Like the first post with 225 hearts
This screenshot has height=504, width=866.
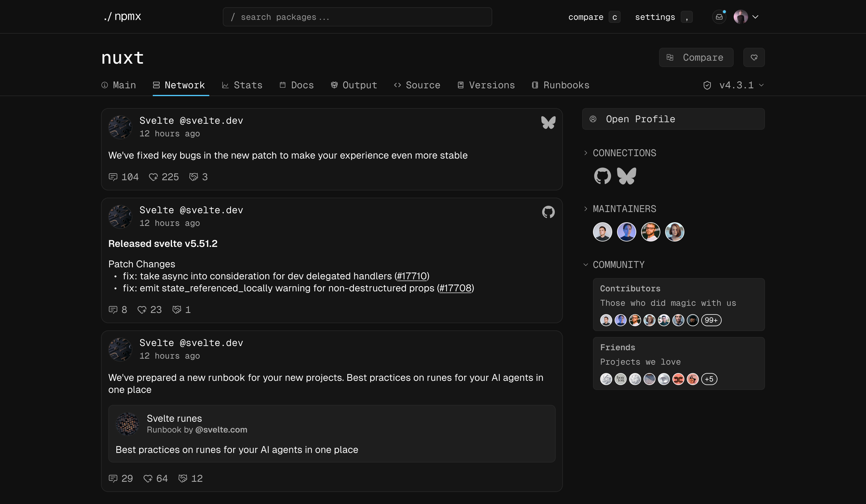pos(153,177)
